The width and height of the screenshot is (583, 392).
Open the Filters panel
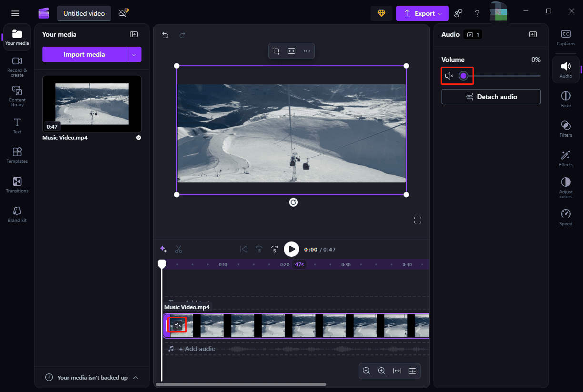point(565,128)
